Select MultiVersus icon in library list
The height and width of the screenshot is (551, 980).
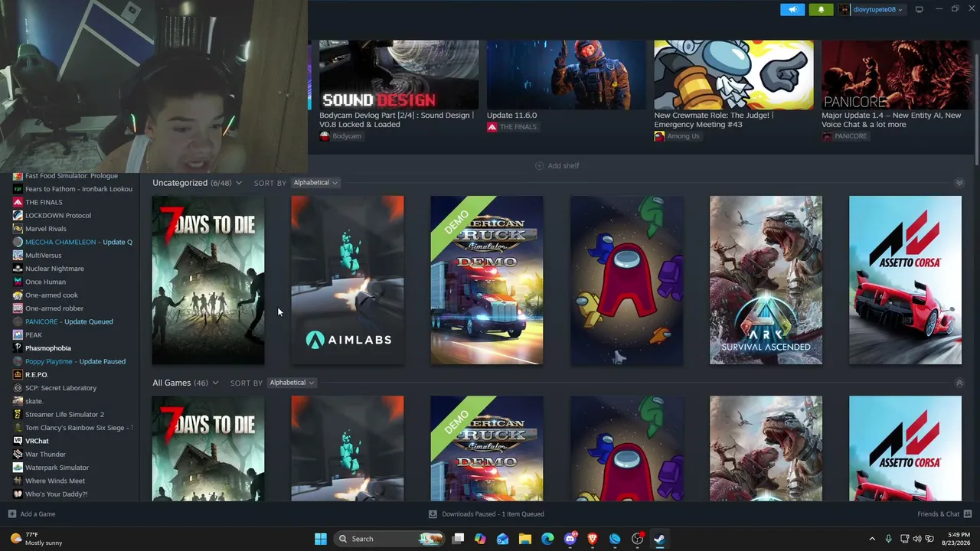pyautogui.click(x=18, y=255)
